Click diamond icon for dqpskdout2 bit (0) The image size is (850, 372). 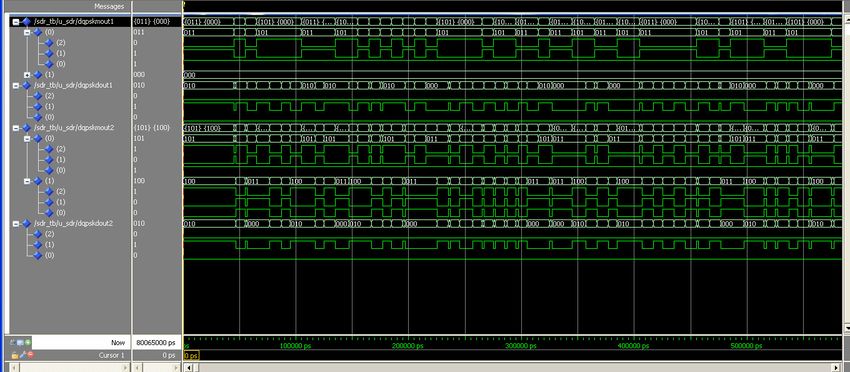[x=37, y=255]
